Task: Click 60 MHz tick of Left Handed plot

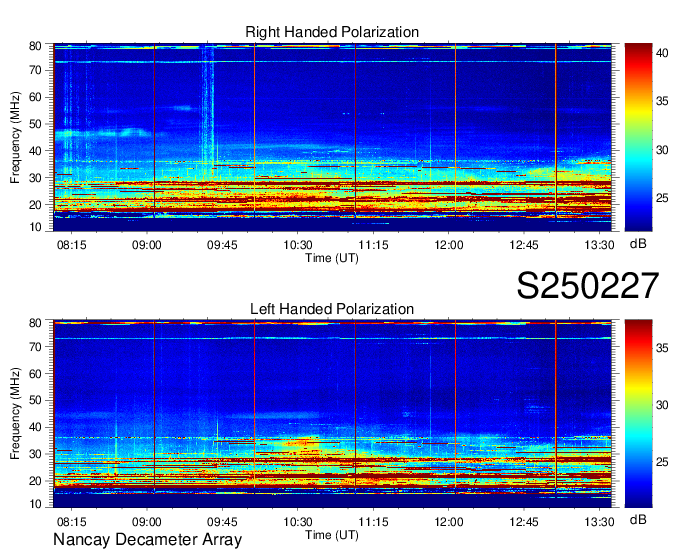Action: point(35,374)
